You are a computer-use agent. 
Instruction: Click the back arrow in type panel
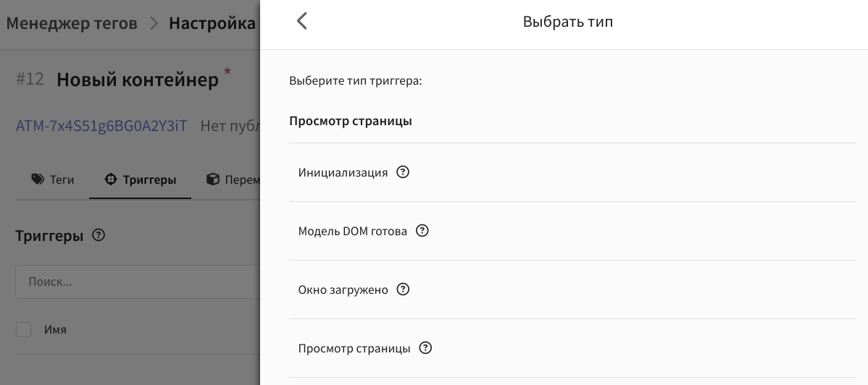click(x=301, y=22)
